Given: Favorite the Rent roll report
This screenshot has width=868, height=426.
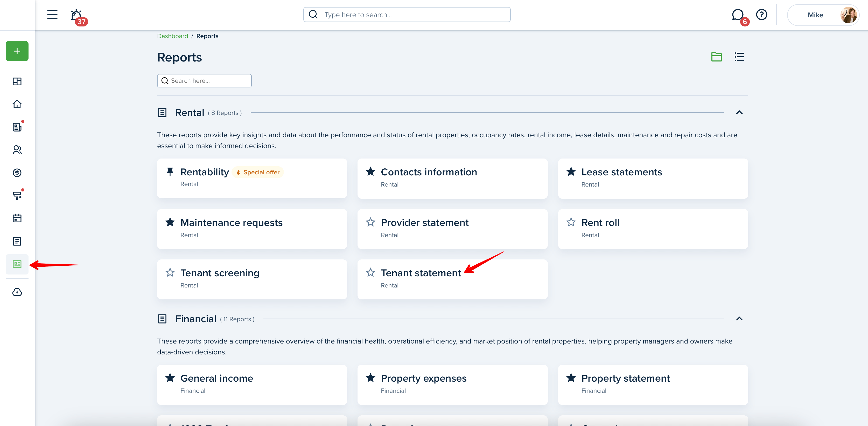Looking at the screenshot, I should (571, 222).
